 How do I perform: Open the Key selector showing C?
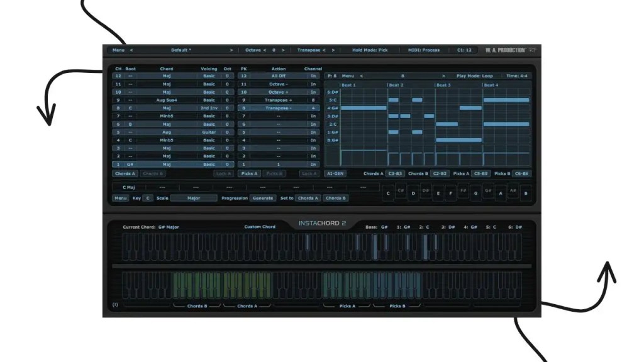[x=148, y=198]
